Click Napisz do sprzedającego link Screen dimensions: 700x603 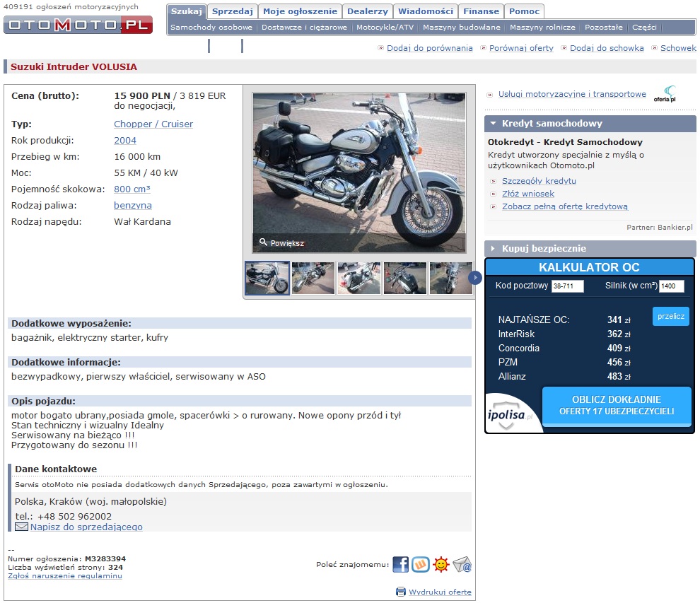[x=86, y=527]
